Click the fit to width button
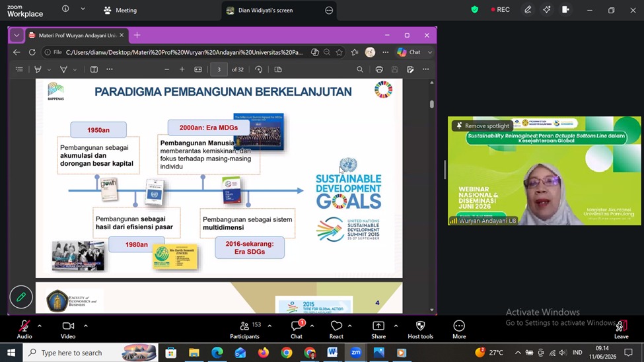The height and width of the screenshot is (362, 644). click(198, 69)
